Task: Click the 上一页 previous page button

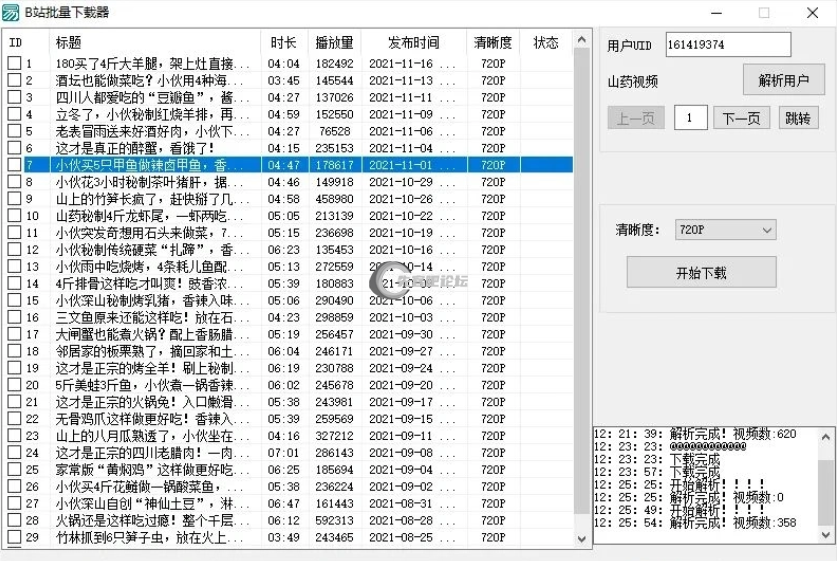Action: [635, 118]
